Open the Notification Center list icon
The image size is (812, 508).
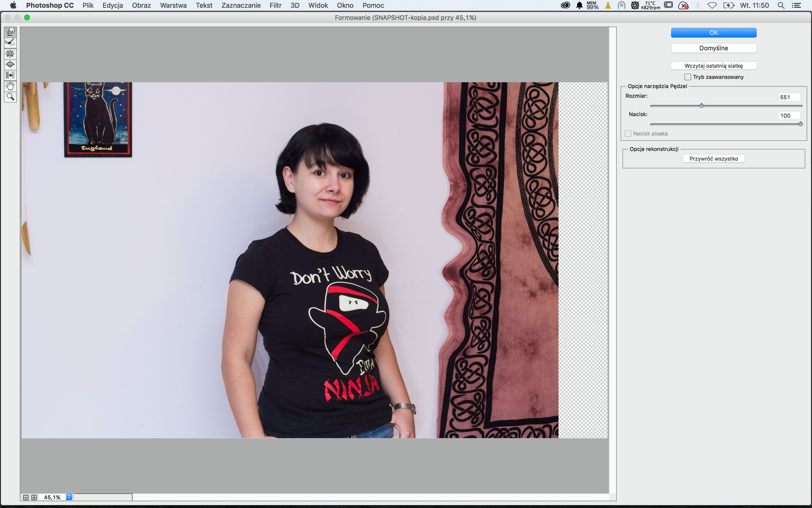[796, 5]
